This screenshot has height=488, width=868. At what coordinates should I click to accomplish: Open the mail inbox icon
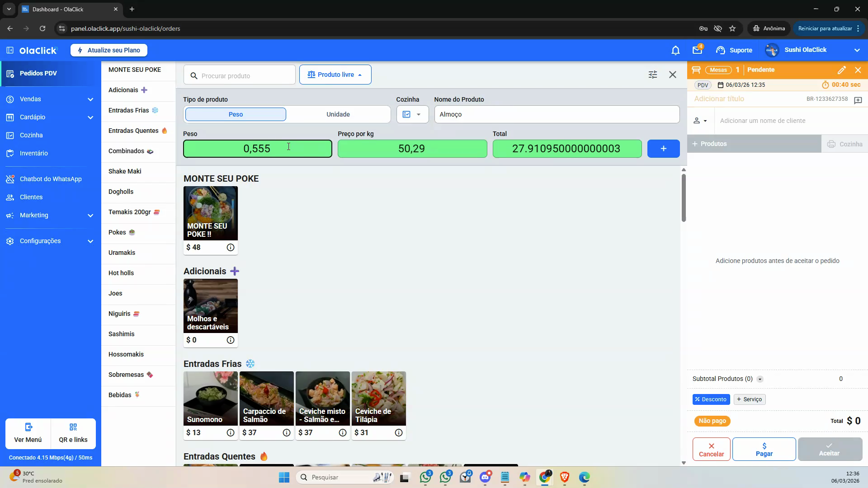click(x=697, y=50)
